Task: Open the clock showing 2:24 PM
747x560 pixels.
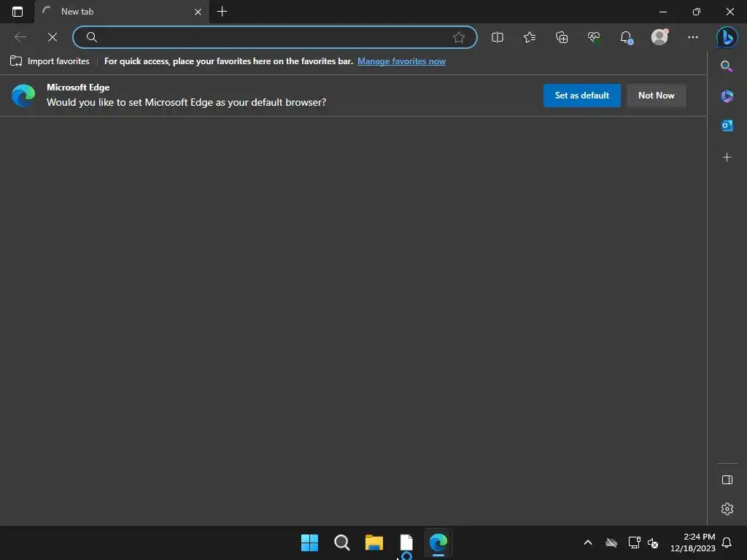Action: (693, 542)
